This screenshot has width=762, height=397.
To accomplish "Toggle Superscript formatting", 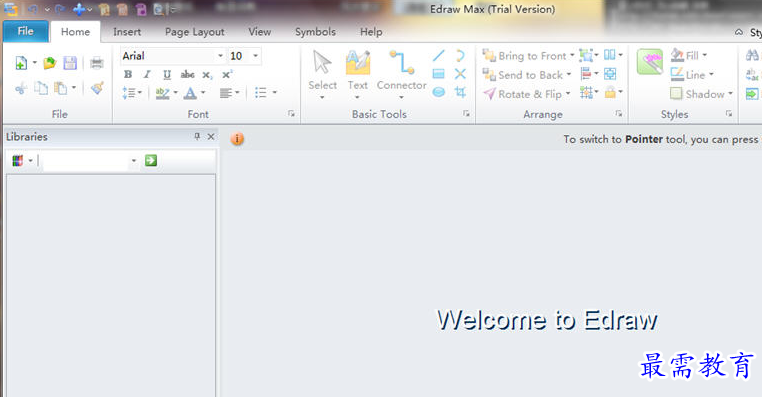I will 227,74.
